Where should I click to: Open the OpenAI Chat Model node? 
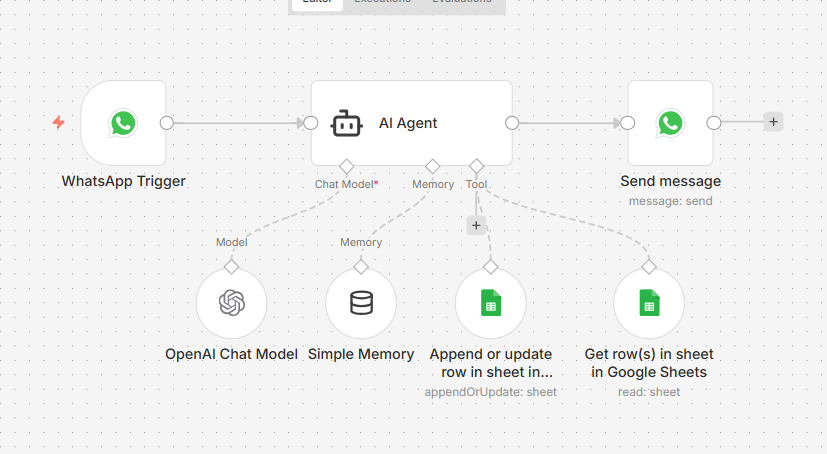pos(231,303)
